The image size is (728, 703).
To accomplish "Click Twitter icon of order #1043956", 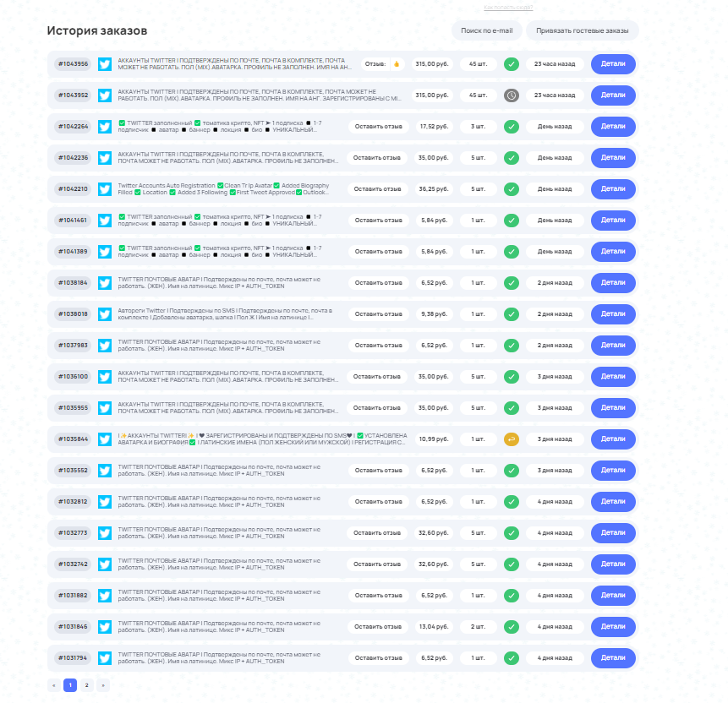I will [105, 64].
